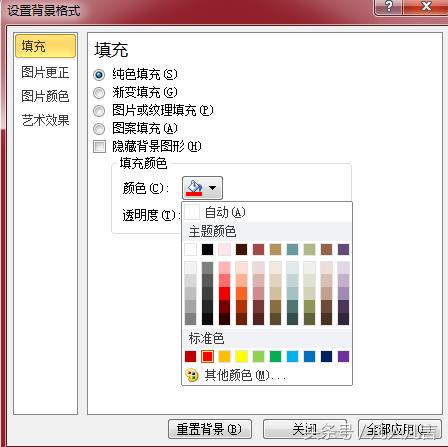Expand the 颜色 dropdown arrow

click(213, 188)
